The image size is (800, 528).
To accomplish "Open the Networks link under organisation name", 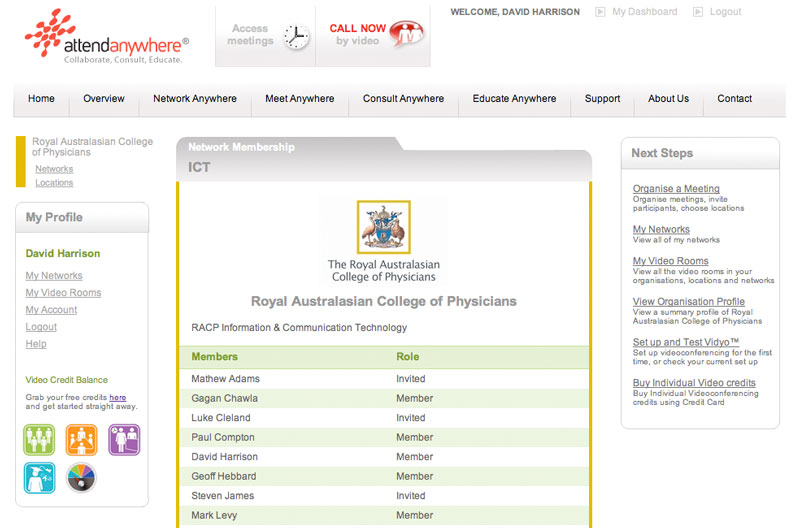I will pos(54,169).
